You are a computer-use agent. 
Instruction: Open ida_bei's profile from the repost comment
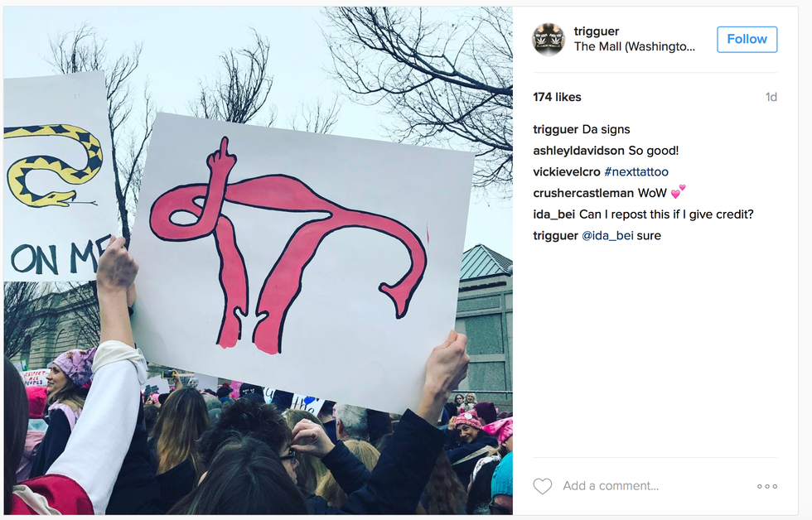point(553,214)
